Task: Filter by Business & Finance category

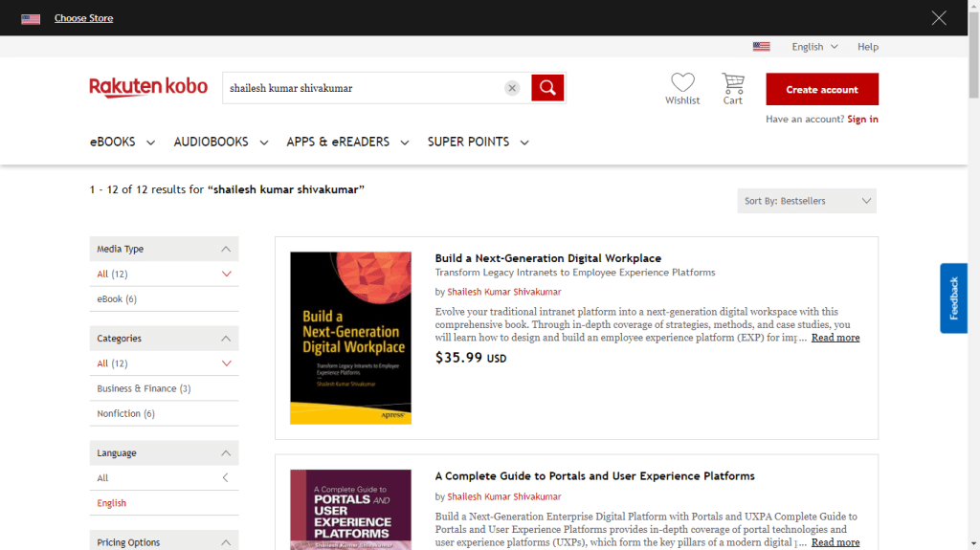Action: click(x=144, y=388)
